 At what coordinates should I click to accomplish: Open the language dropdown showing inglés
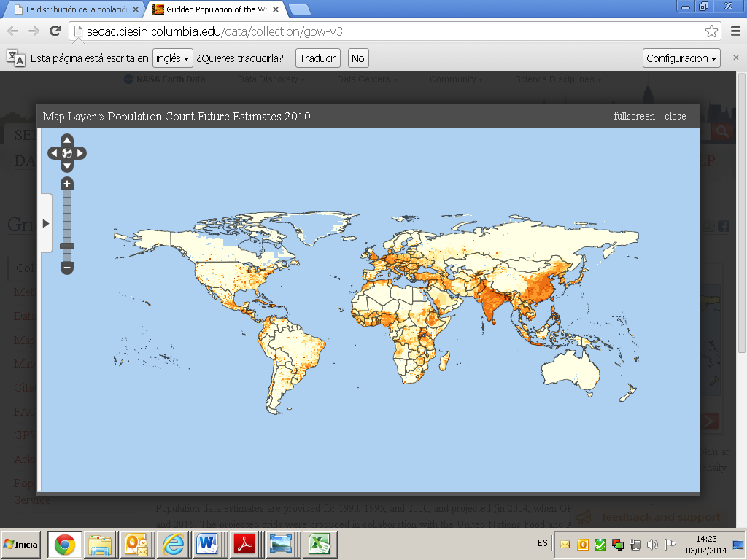point(173,58)
